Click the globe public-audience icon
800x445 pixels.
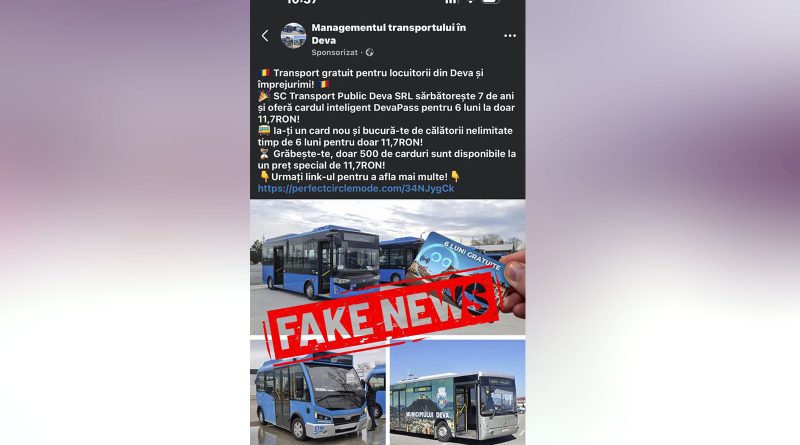pyautogui.click(x=369, y=53)
